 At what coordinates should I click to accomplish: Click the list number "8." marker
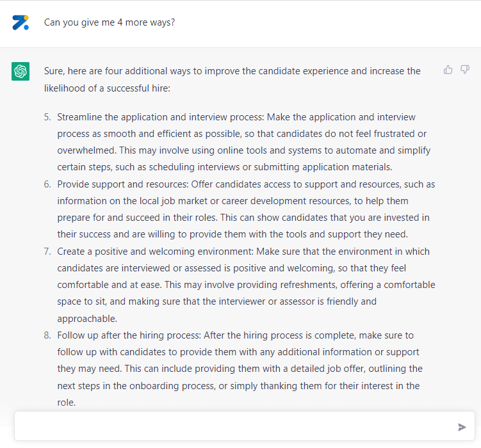tap(47, 335)
